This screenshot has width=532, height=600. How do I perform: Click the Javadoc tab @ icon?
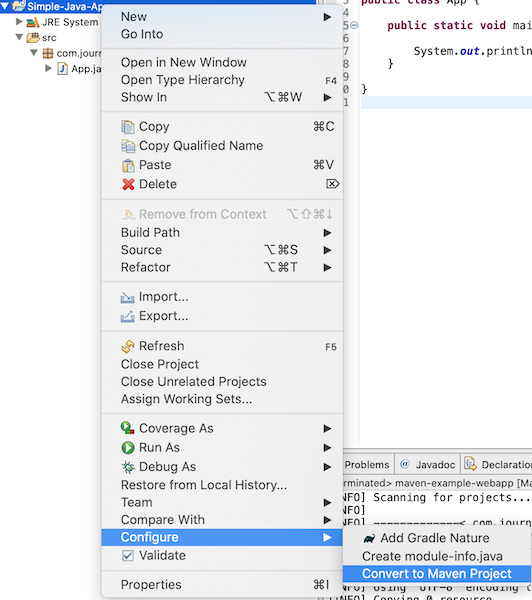[405, 464]
